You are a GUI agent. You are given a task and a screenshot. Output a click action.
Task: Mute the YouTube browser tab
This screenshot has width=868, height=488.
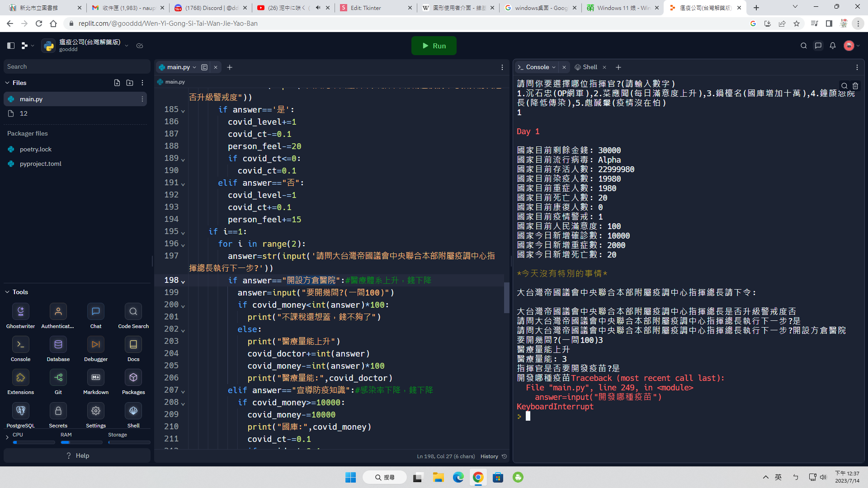(318, 8)
